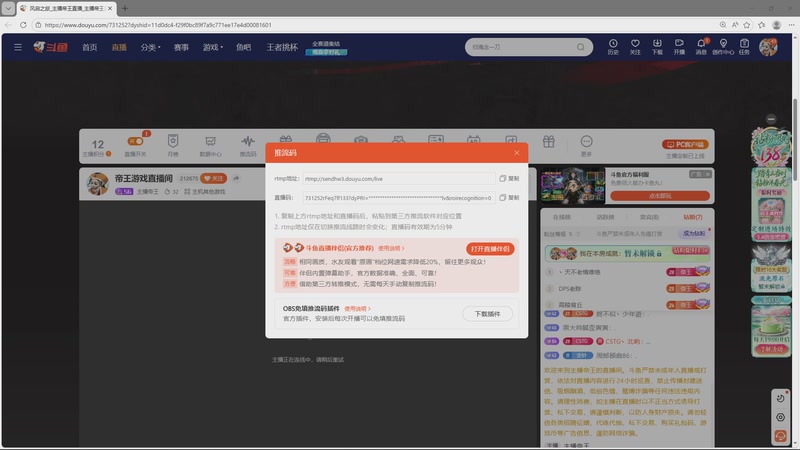Open the 关注 heart icon in header

635,47
